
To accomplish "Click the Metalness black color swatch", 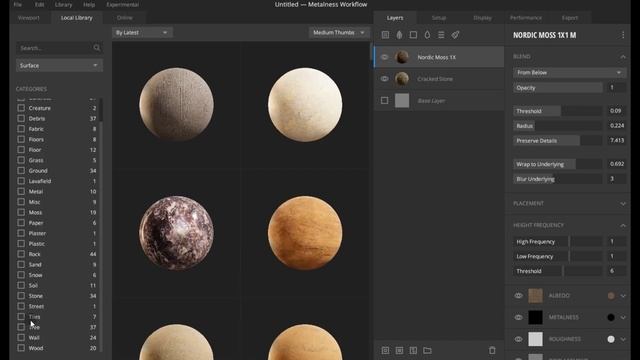I will coord(611,317).
